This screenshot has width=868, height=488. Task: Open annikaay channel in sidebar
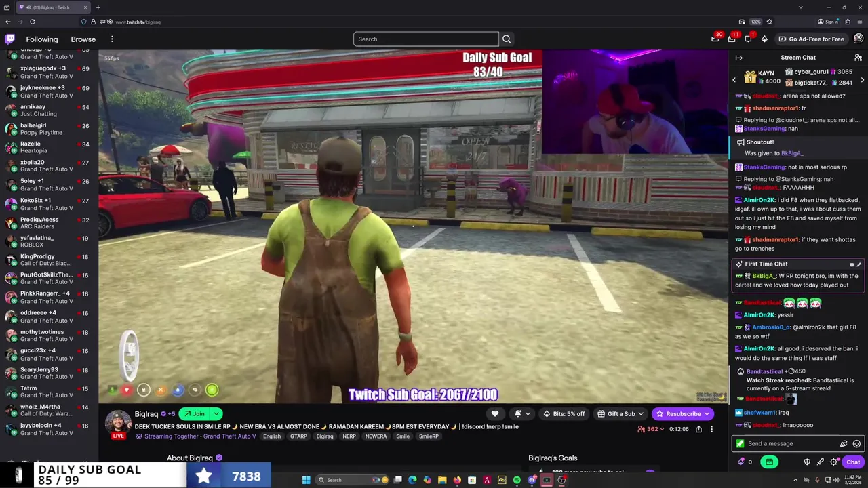[49, 110]
